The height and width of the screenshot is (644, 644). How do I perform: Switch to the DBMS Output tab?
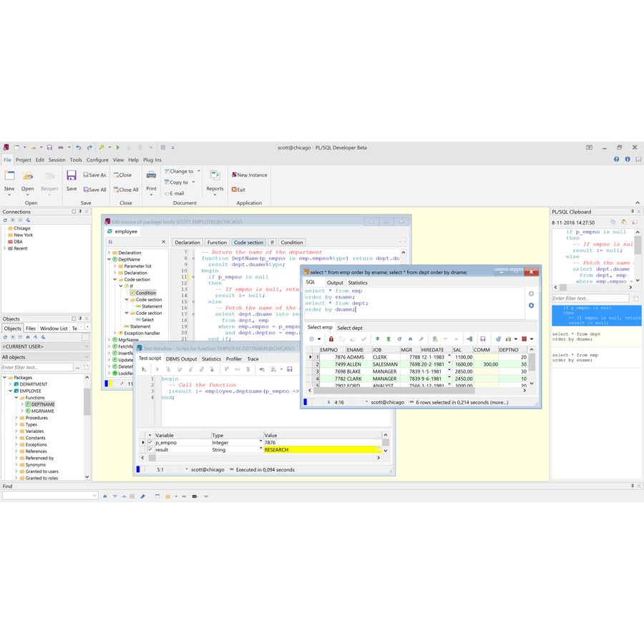point(181,358)
